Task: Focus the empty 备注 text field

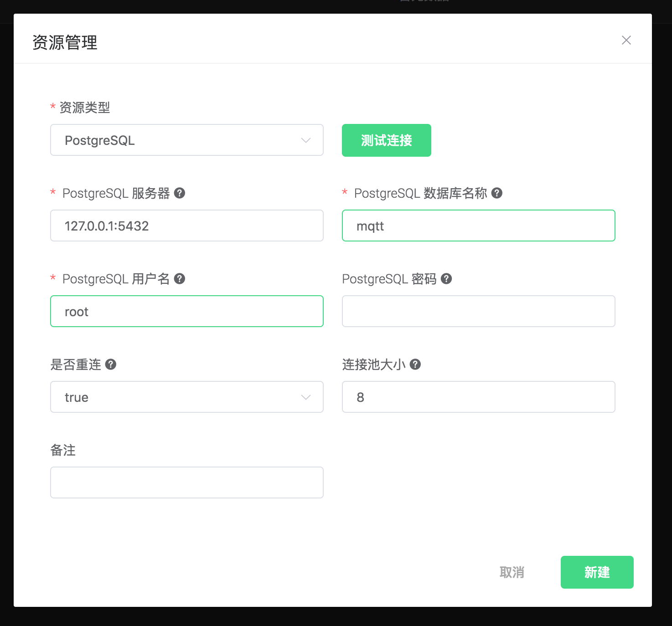Action: pyautogui.click(x=187, y=482)
